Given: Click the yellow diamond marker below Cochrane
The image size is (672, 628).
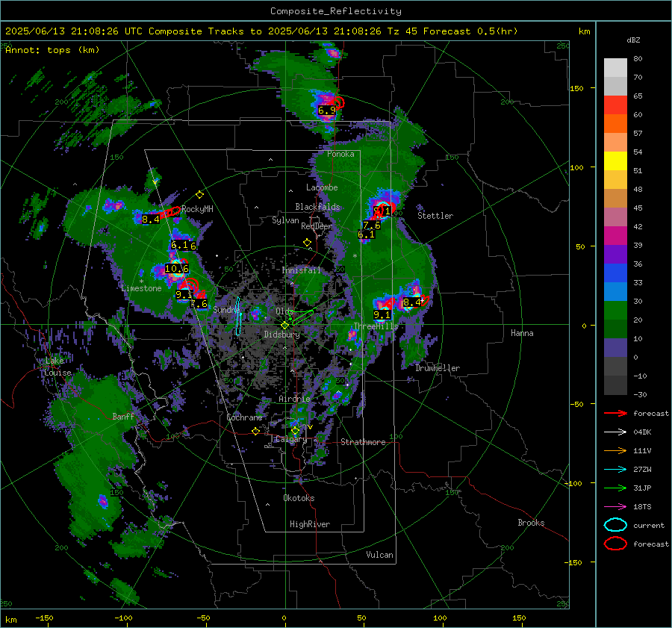Looking at the screenshot, I should click(x=256, y=431).
